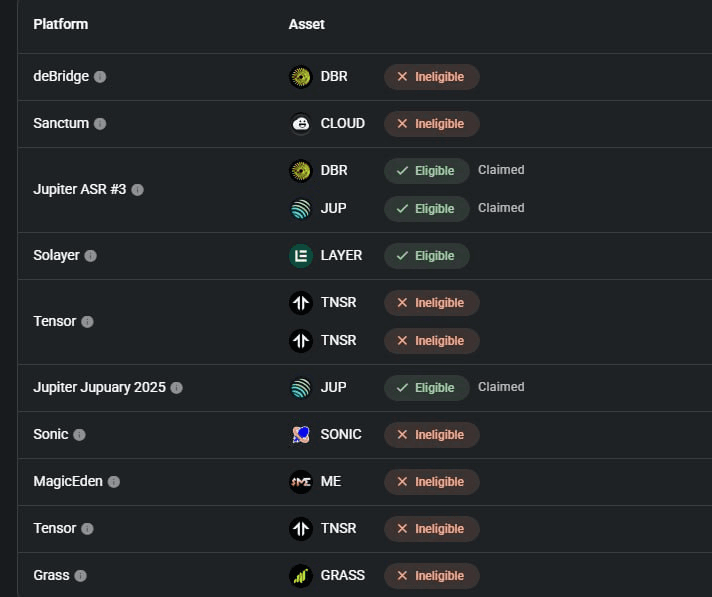712x597 pixels.
Task: Click the Asset column header
Action: (x=307, y=24)
